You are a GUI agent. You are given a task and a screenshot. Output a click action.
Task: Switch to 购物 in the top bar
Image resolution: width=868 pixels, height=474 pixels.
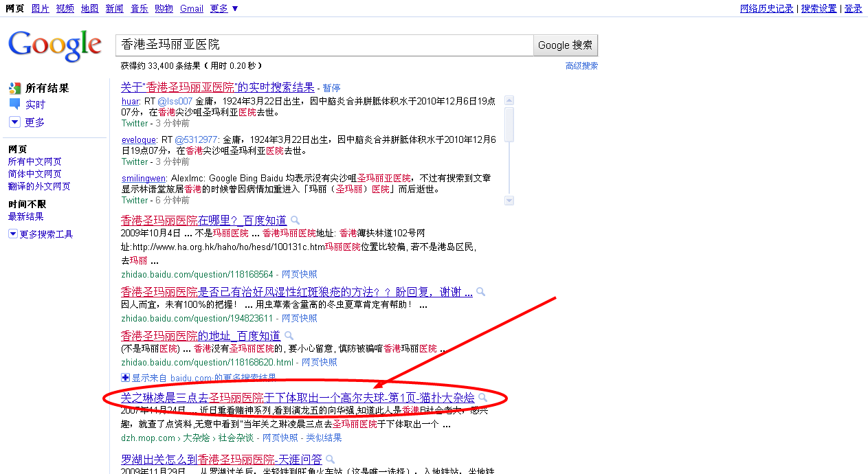164,8
